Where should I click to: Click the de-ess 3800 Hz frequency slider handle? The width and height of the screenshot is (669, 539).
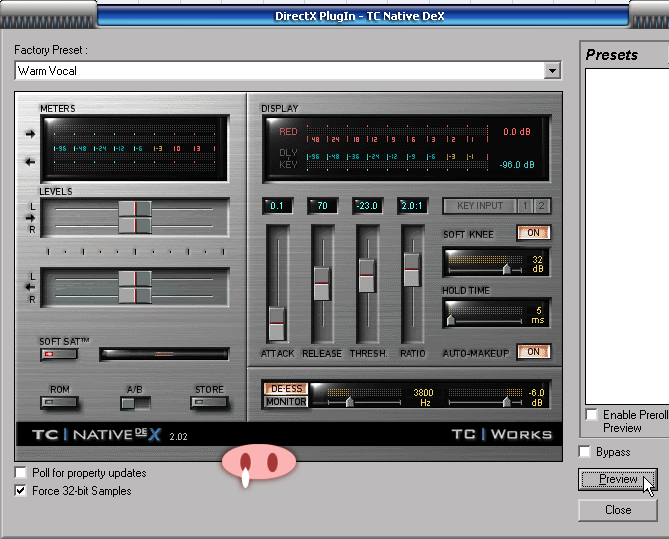(x=349, y=402)
